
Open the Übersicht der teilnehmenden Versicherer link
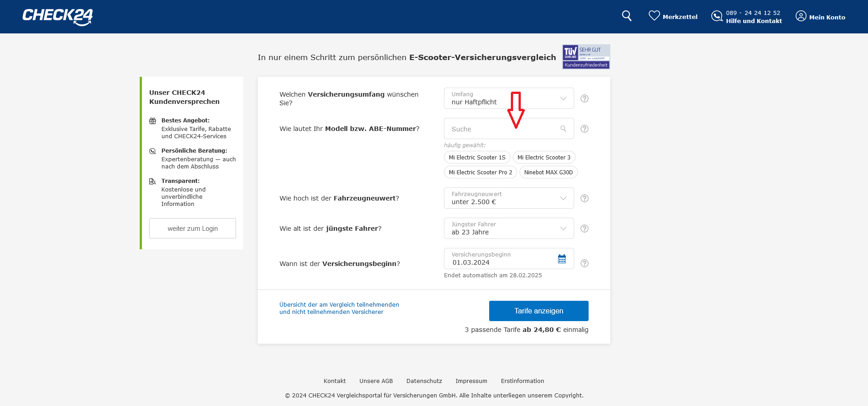[x=339, y=308]
